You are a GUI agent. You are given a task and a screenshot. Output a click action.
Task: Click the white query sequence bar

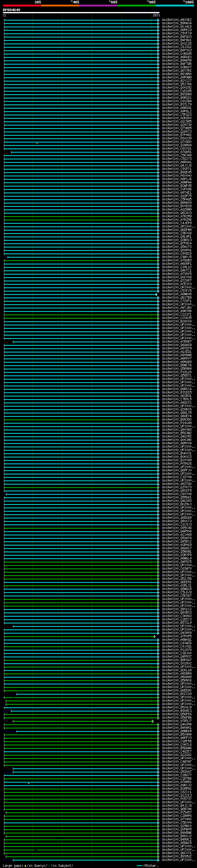(81, 13)
